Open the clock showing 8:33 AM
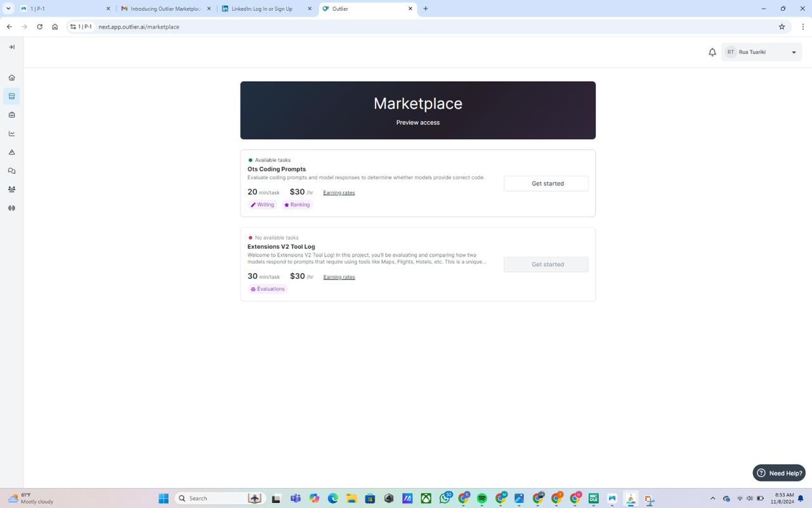The image size is (812, 508). pyautogui.click(x=783, y=498)
